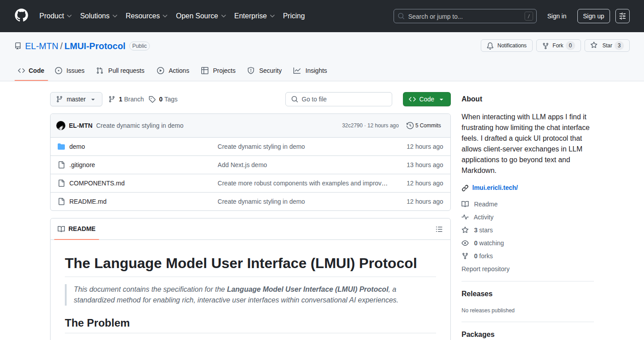
Task: Click the Go to file input
Action: 339,99
